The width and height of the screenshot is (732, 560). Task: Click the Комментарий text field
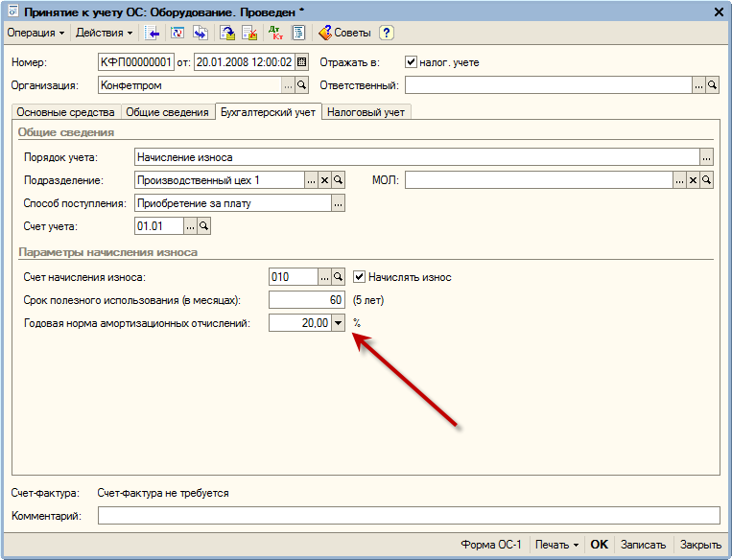[408, 516]
